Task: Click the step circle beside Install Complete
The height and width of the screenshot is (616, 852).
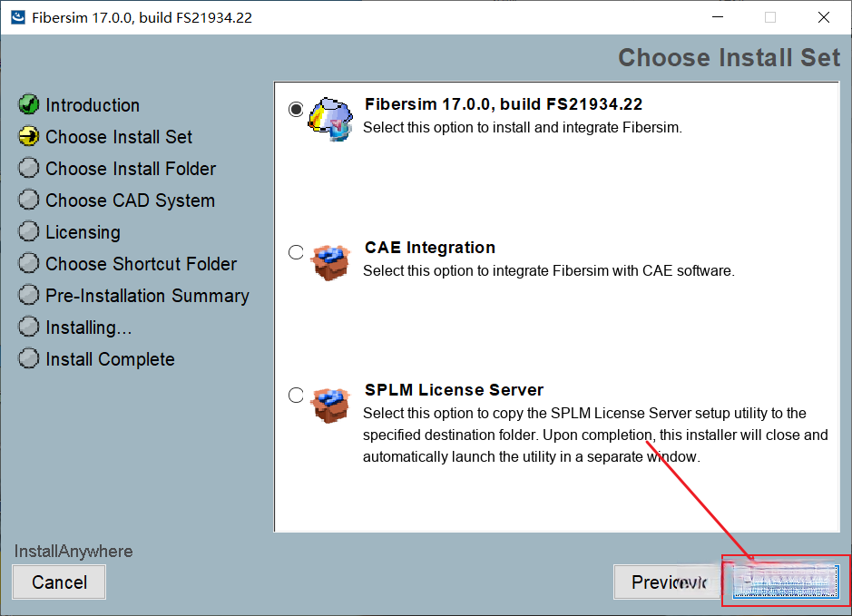Action: (x=29, y=358)
